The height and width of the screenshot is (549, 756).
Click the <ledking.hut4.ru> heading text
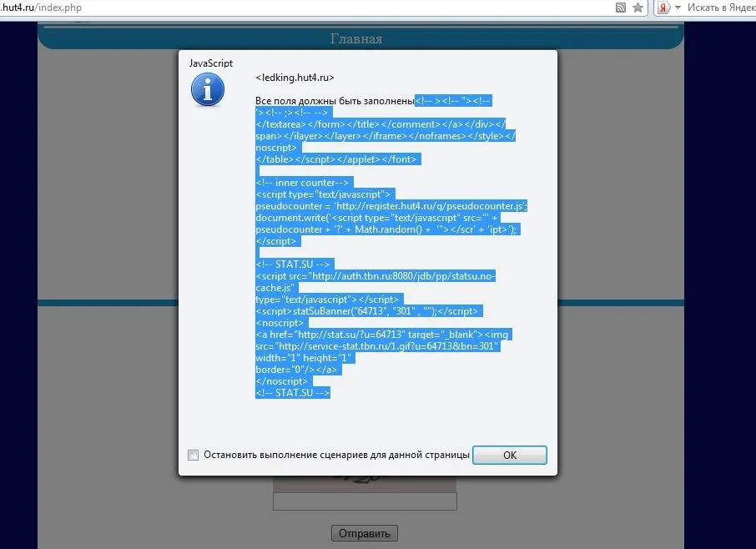[295, 78]
